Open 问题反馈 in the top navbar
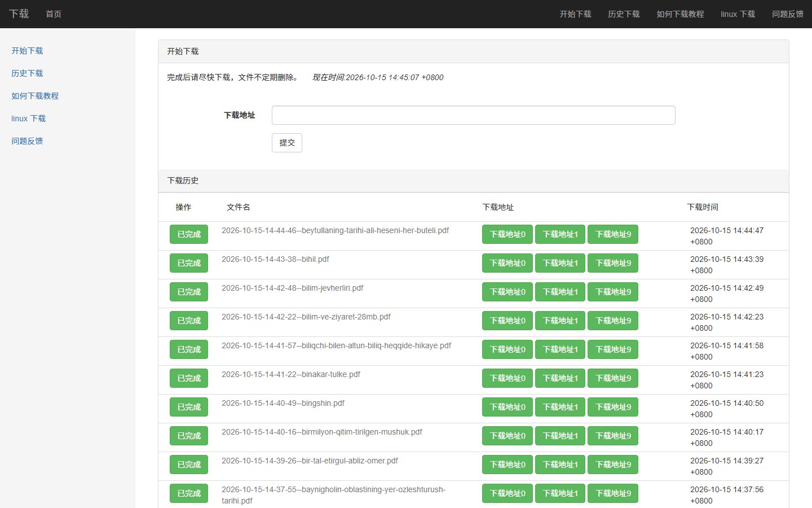This screenshot has width=812, height=508. 788,14
